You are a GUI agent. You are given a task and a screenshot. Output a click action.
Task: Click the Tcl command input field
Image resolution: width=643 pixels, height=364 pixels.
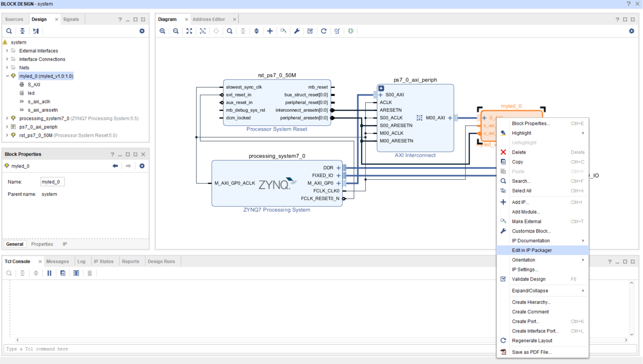(x=320, y=349)
